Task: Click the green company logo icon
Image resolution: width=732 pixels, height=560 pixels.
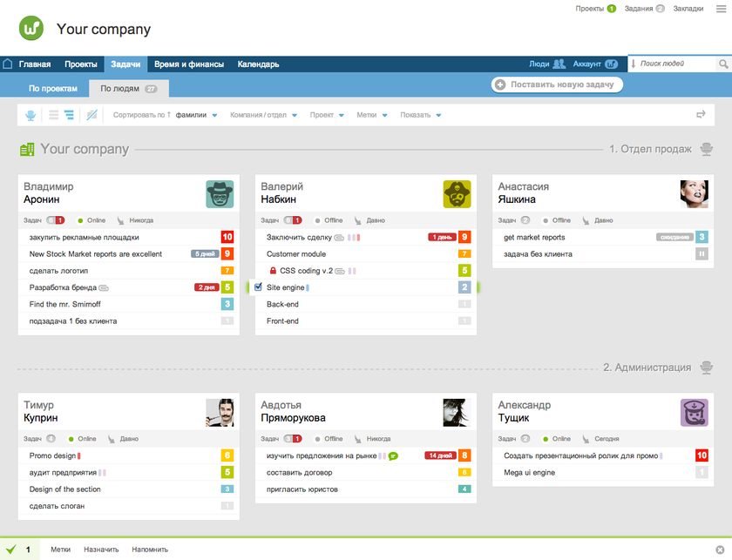Action: pos(31,28)
